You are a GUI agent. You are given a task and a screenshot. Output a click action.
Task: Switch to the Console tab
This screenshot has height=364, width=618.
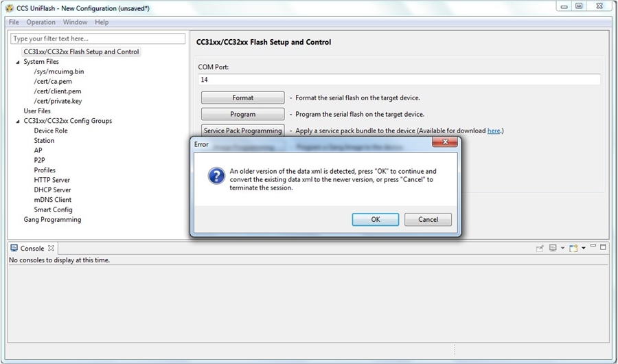[32, 249]
